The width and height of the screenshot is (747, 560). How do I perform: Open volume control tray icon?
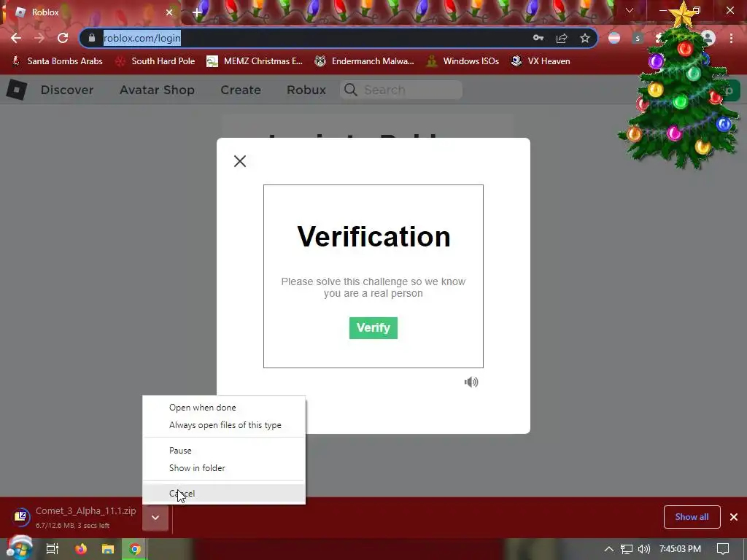(644, 549)
